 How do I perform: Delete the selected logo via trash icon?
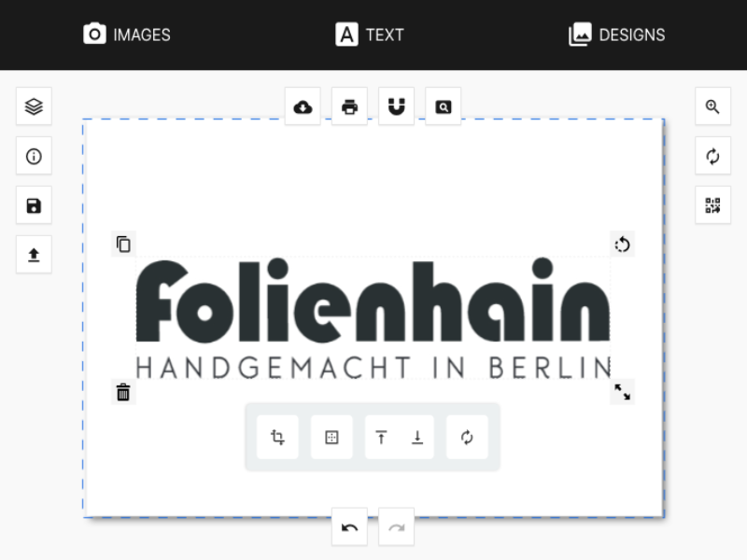[x=123, y=392]
